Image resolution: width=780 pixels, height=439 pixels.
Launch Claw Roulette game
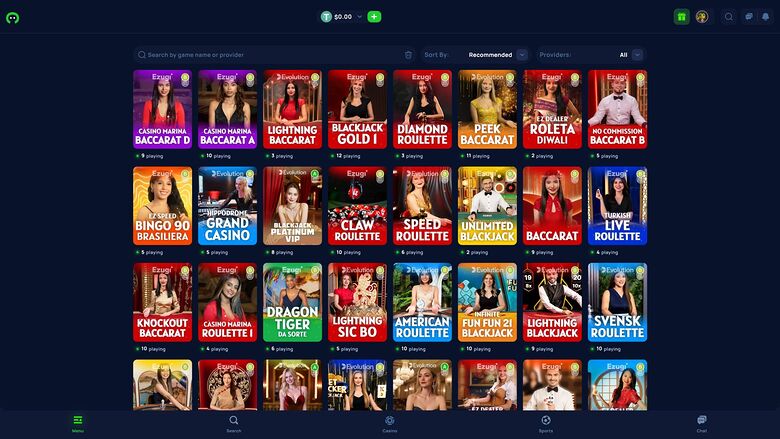click(357, 206)
